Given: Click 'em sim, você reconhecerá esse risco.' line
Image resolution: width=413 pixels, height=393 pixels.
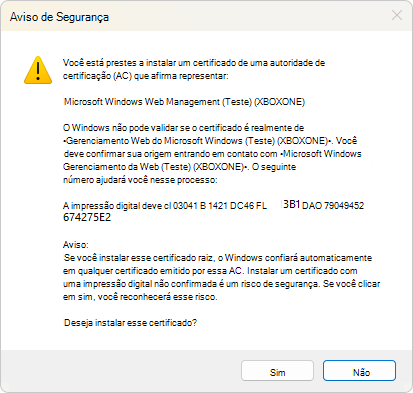Looking at the screenshot, I should click(140, 297).
